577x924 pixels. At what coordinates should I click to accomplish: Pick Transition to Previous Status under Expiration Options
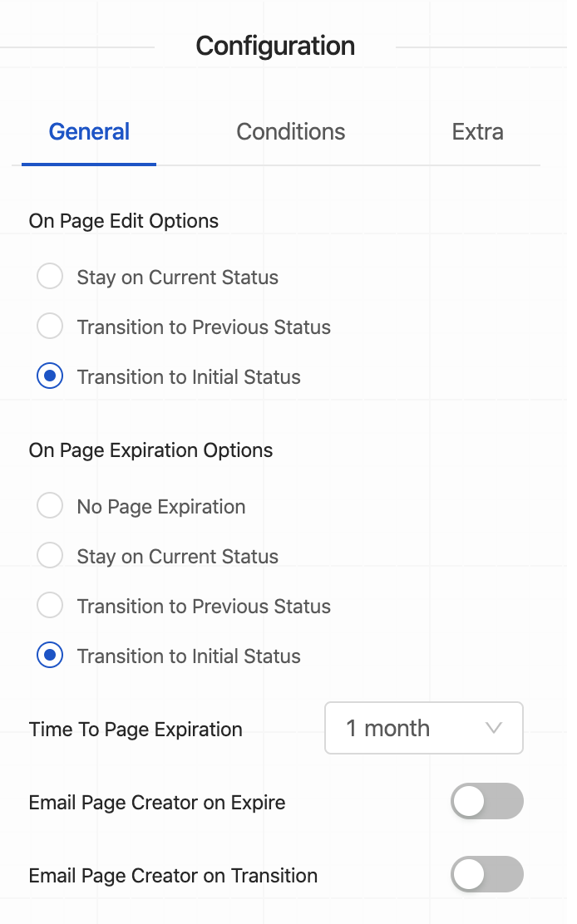click(x=51, y=606)
